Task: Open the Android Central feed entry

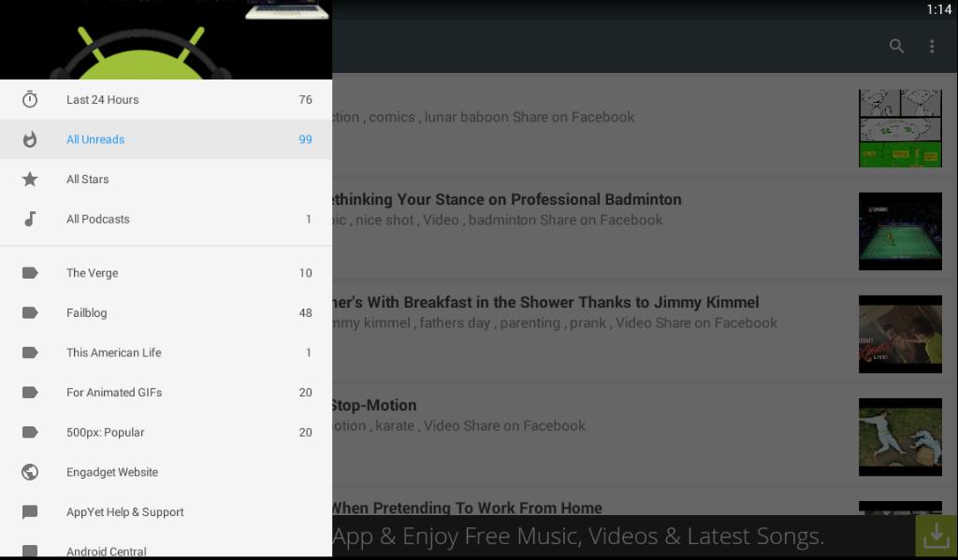Action: pos(107,552)
